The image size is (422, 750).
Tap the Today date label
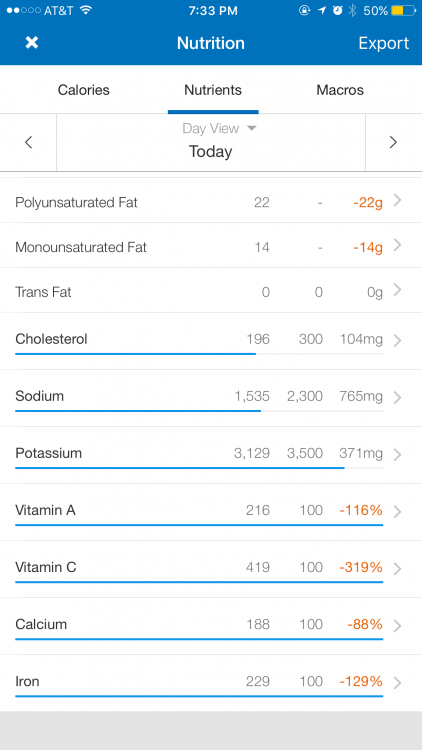[211, 152]
